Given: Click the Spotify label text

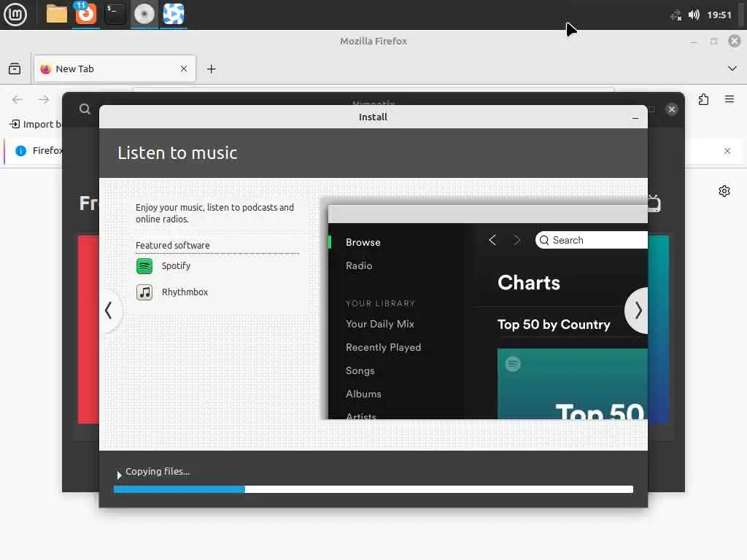Looking at the screenshot, I should pyautogui.click(x=176, y=265).
